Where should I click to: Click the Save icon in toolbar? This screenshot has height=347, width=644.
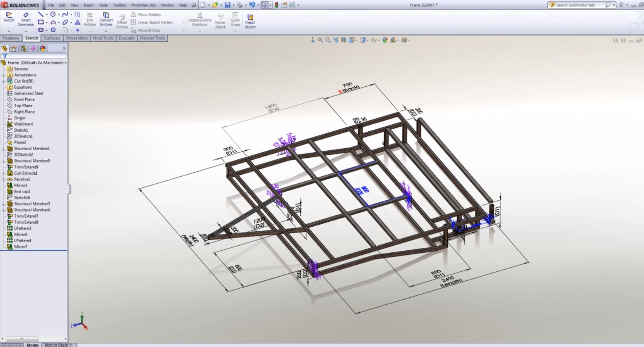coord(227,5)
